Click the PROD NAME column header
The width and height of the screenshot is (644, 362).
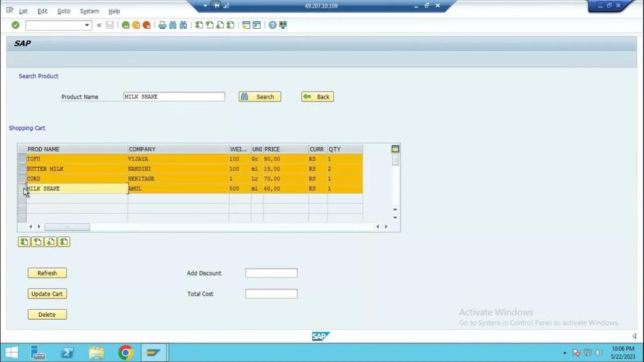(77, 149)
